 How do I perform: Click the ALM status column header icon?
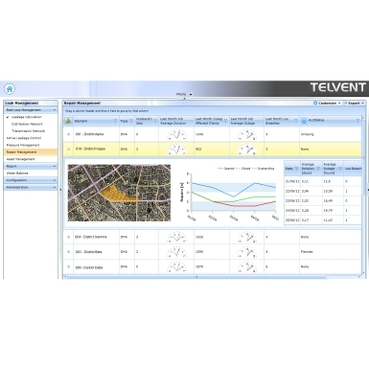point(304,121)
